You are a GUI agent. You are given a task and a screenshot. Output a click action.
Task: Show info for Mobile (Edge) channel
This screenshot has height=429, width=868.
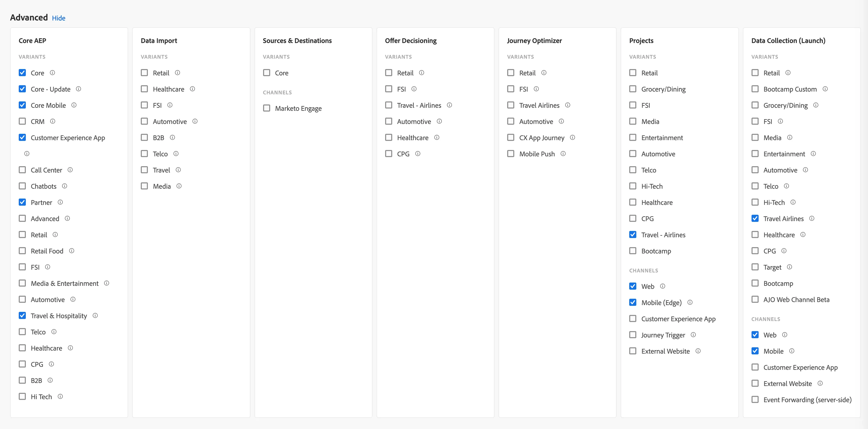(690, 302)
